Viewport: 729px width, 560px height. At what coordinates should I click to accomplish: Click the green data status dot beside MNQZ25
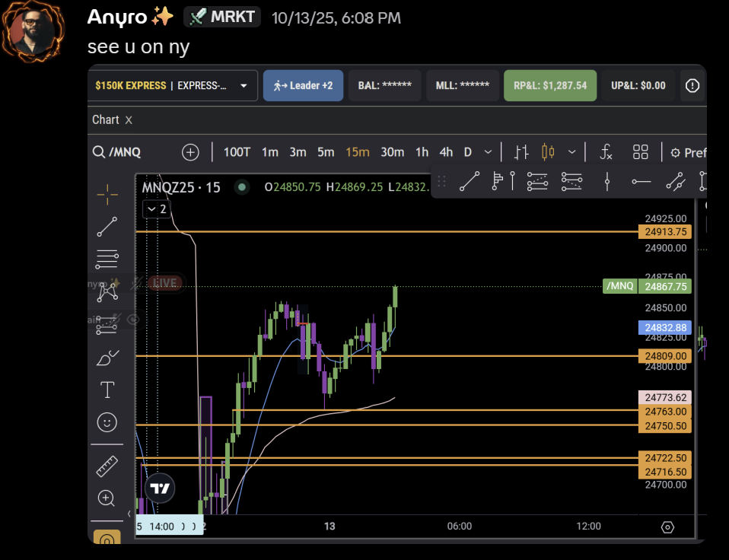(240, 186)
